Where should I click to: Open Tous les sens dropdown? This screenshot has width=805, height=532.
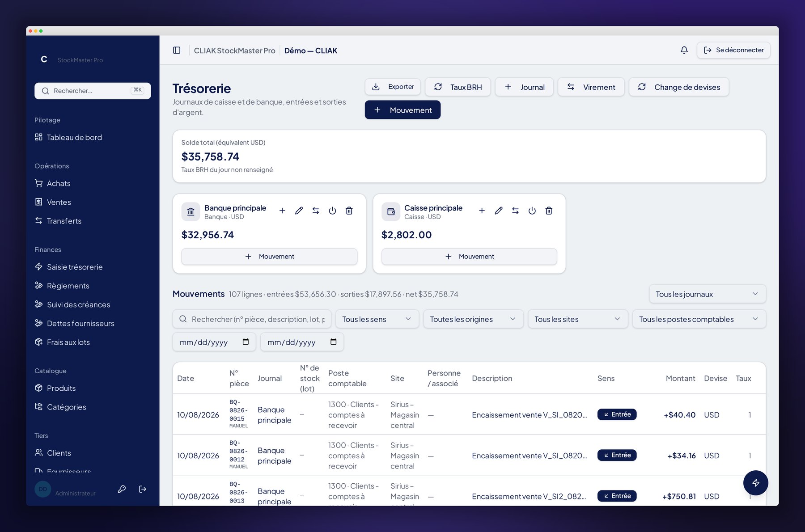point(377,319)
